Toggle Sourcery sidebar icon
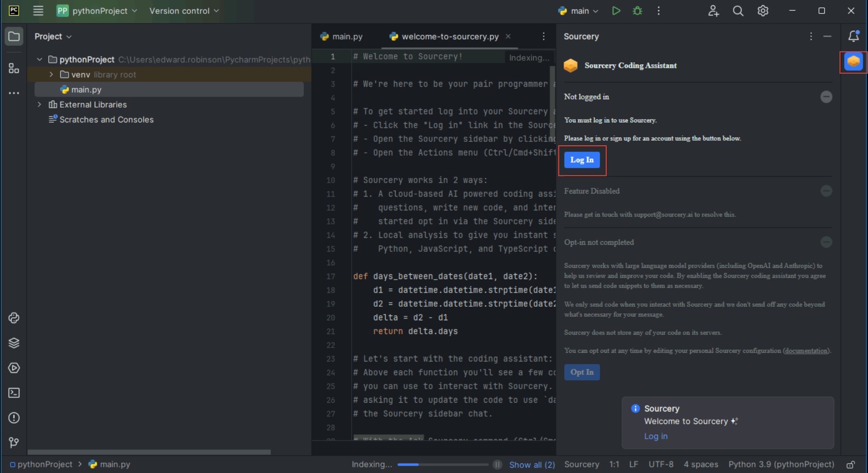The height and width of the screenshot is (473, 868). click(853, 62)
